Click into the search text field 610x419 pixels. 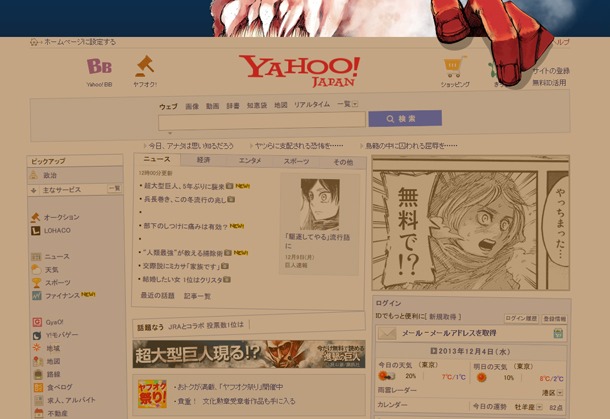click(x=262, y=121)
